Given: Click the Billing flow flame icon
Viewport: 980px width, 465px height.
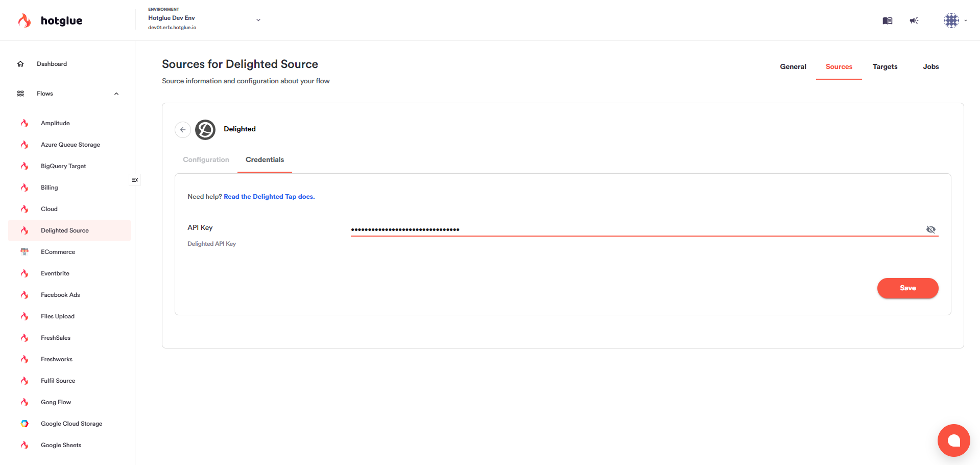Looking at the screenshot, I should pyautogui.click(x=25, y=188).
